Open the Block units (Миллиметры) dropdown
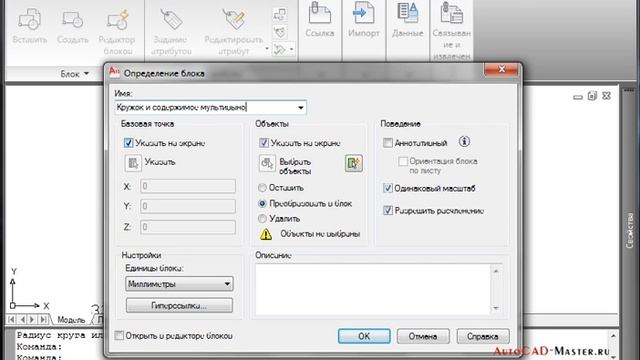The width and height of the screenshot is (640, 360). (179, 284)
